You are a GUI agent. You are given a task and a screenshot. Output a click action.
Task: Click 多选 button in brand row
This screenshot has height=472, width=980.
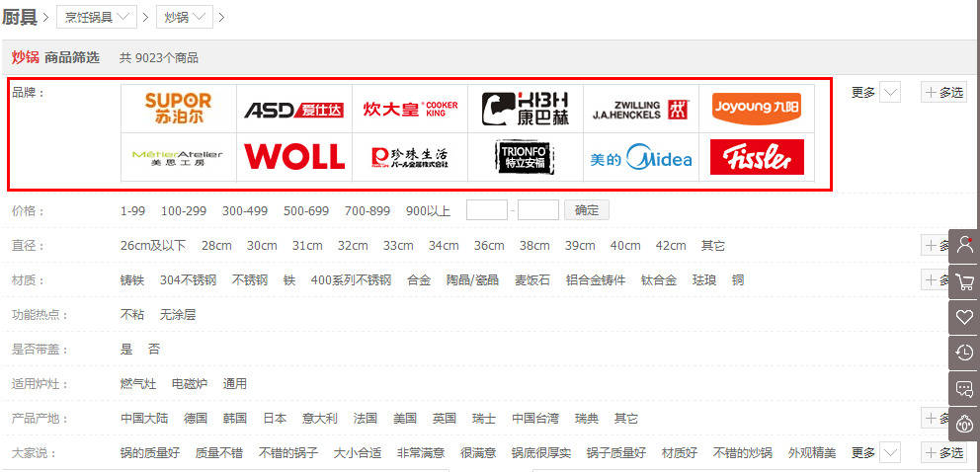pos(943,93)
